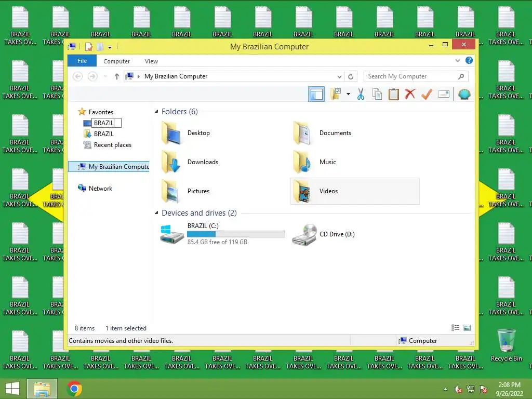Screen dimensions: 532x399
Task: Collapse the Devices and drives (2) group
Action: [156, 212]
